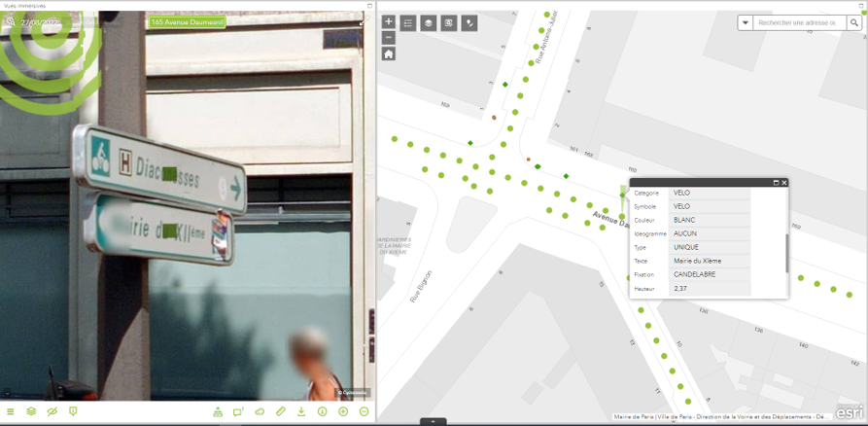Zoom in on the map with plus button

[389, 22]
